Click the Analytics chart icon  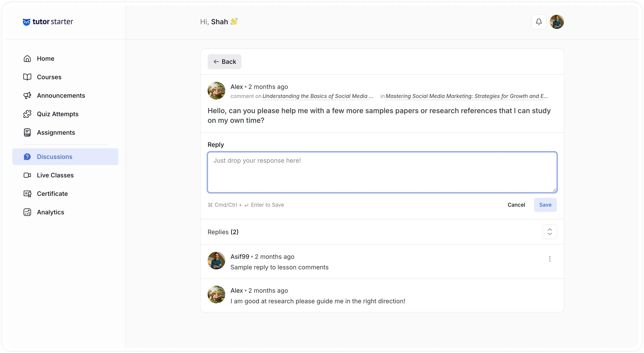coord(27,212)
